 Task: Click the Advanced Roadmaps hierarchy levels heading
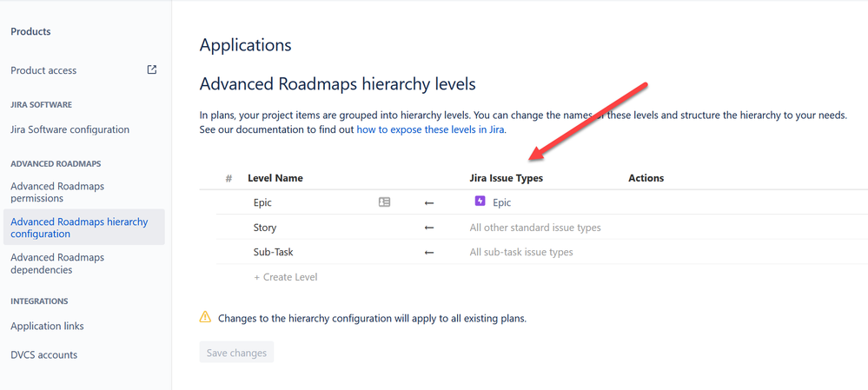(337, 84)
